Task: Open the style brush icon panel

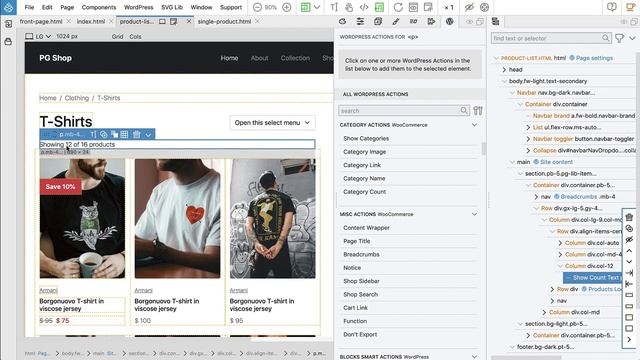Action: [x=396, y=22]
